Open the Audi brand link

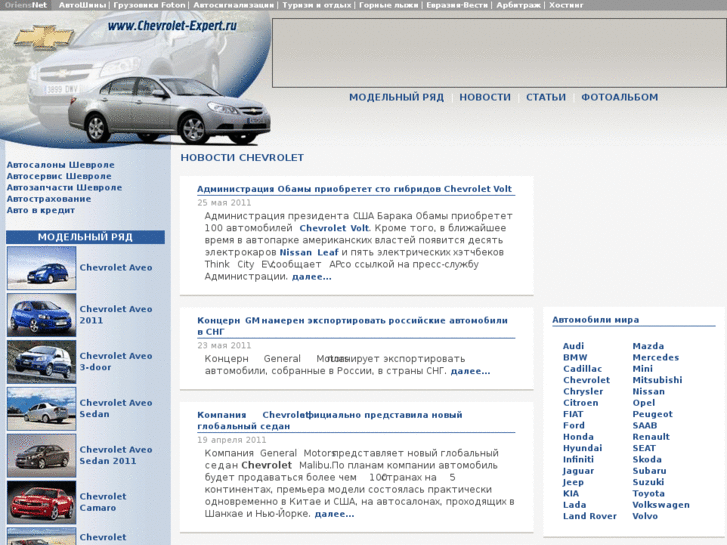click(x=574, y=346)
